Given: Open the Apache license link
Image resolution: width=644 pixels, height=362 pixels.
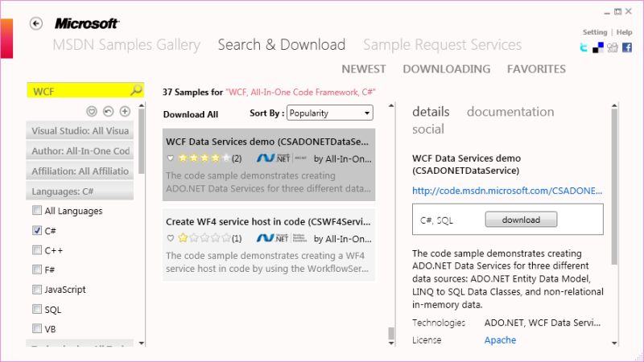Looking at the screenshot, I should (x=500, y=340).
